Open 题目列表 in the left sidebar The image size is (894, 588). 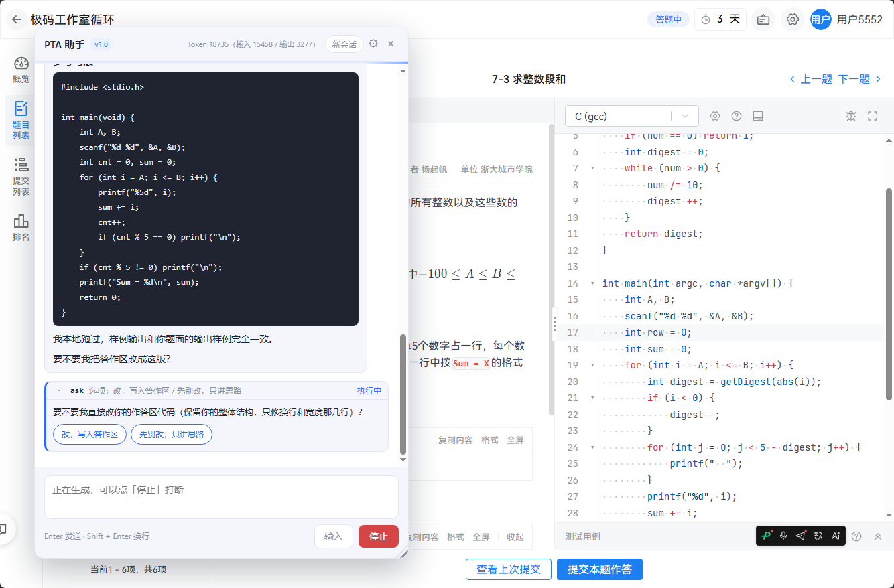pos(21,121)
